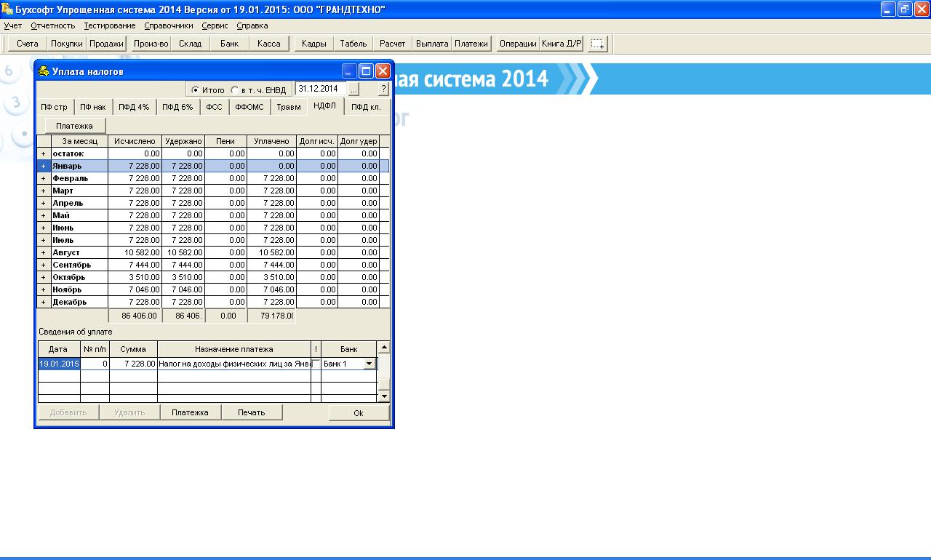Tick the checkbox in the '!' column

316,364
